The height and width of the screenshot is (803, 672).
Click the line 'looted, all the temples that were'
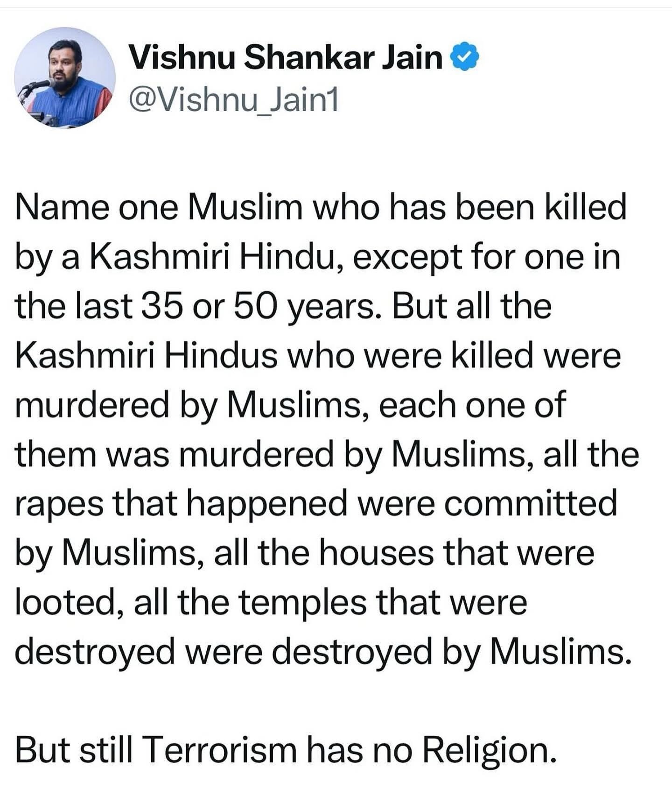(x=271, y=602)
